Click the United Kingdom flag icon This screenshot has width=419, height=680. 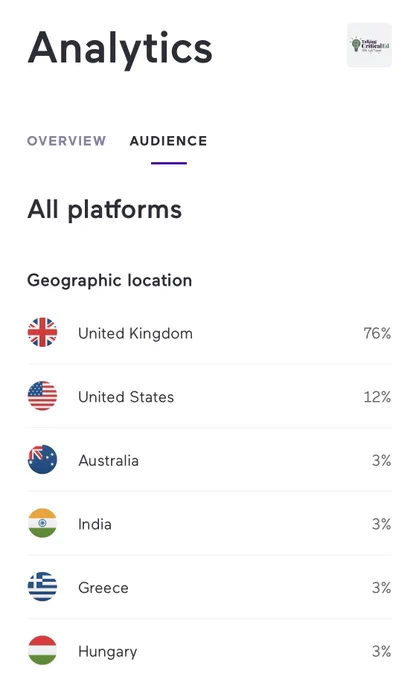[x=43, y=333]
